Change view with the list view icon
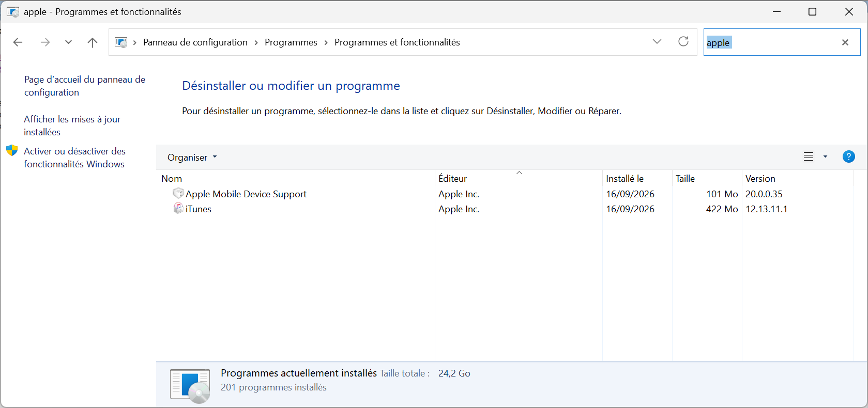The image size is (868, 408). click(x=809, y=156)
